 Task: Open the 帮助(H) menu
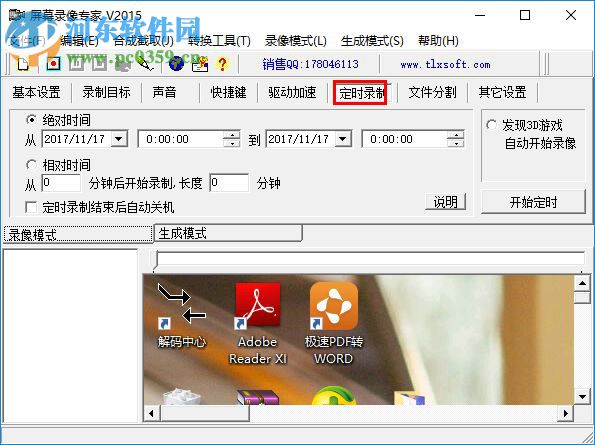click(x=438, y=41)
